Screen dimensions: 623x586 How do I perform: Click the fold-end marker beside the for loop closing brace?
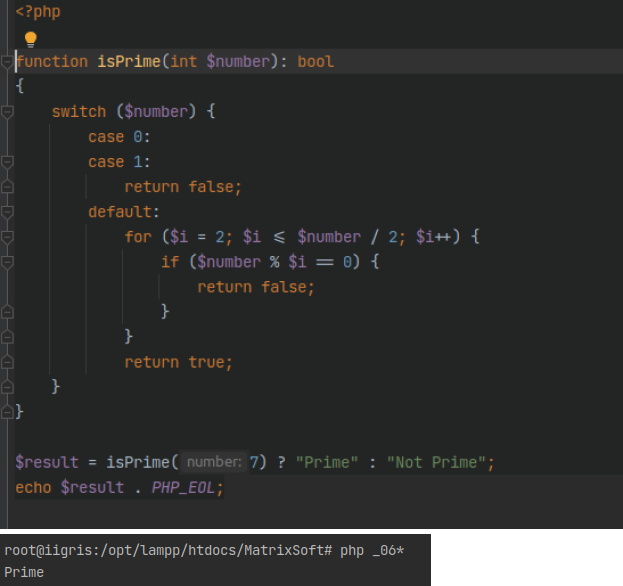point(7,337)
